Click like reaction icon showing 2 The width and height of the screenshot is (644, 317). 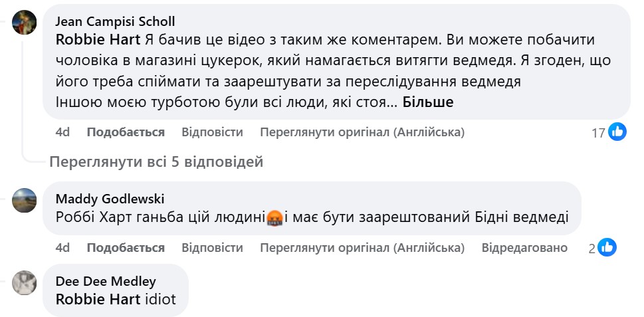[607, 248]
